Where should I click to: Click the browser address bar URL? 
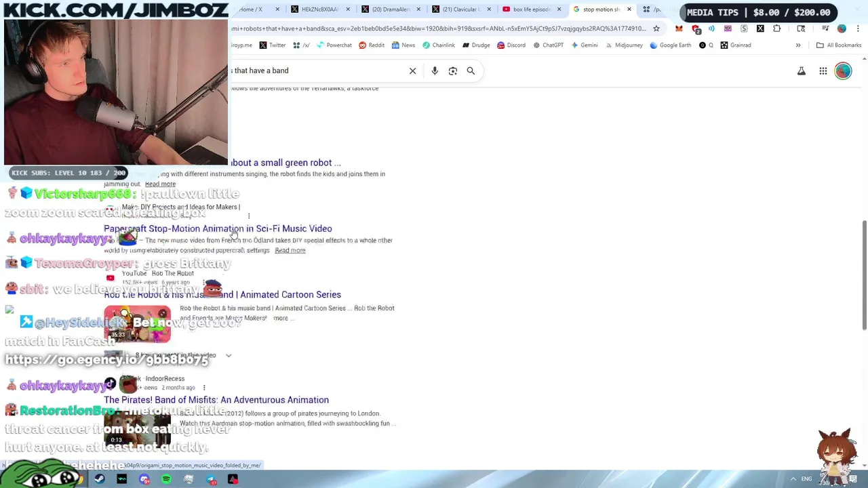(x=438, y=28)
